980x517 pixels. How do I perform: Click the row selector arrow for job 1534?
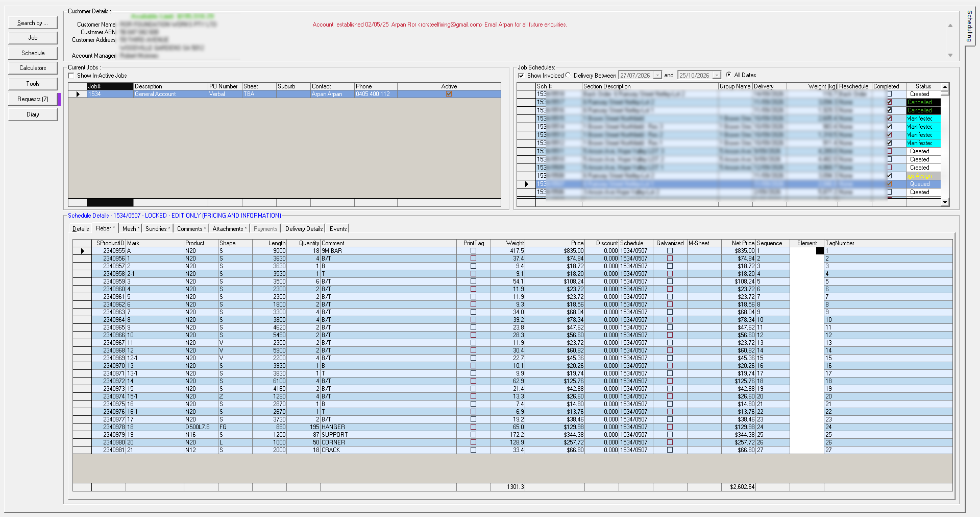point(78,94)
